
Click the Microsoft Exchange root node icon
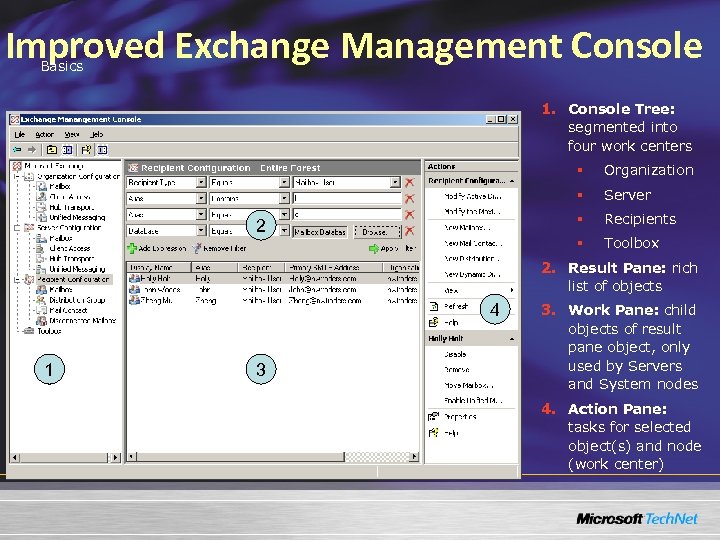click(17, 166)
